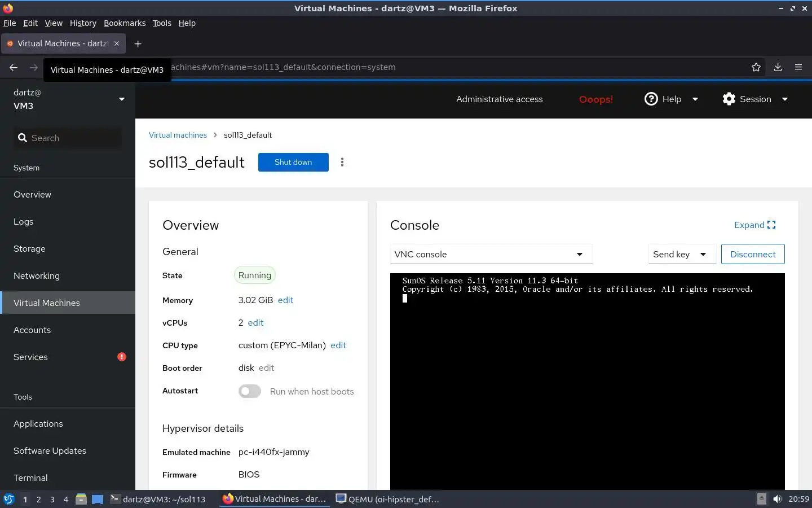812x508 pixels.
Task: Open the host switcher dropdown arrow
Action: (x=122, y=99)
